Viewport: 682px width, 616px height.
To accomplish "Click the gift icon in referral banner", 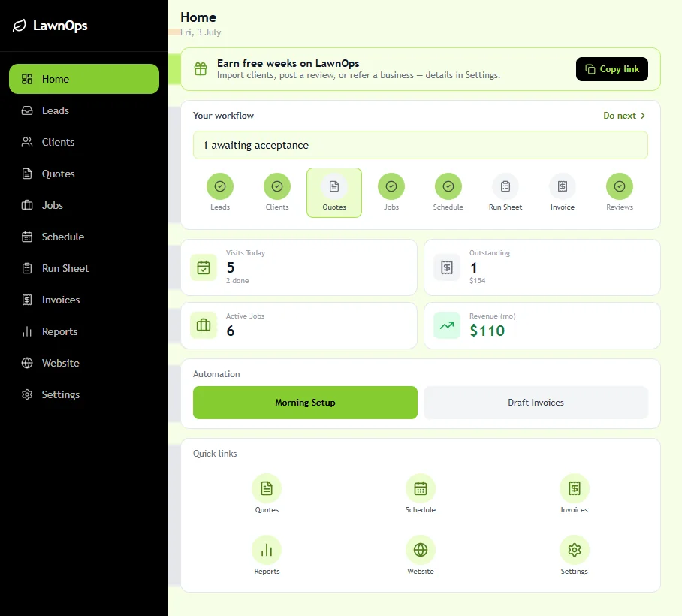I will coord(201,68).
